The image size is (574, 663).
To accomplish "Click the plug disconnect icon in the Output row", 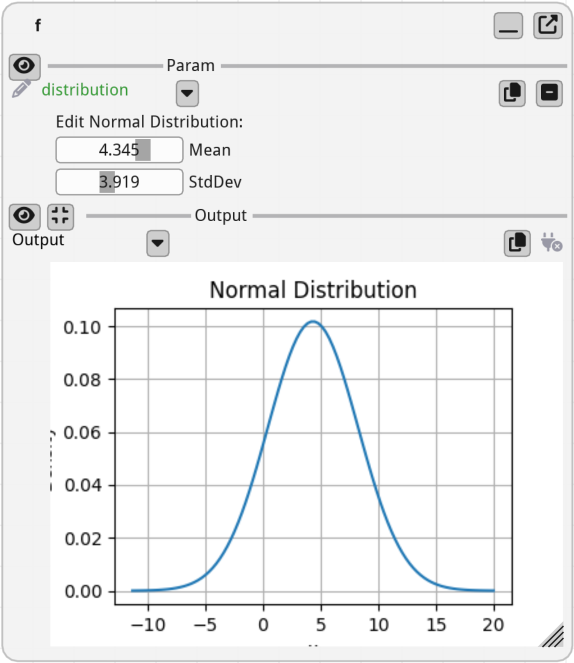I will [x=551, y=243].
